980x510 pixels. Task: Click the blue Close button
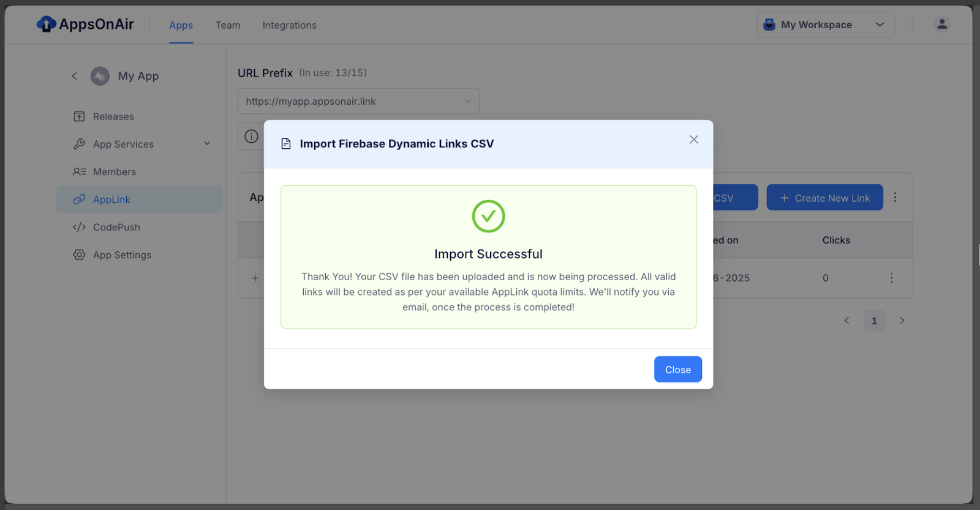click(678, 369)
